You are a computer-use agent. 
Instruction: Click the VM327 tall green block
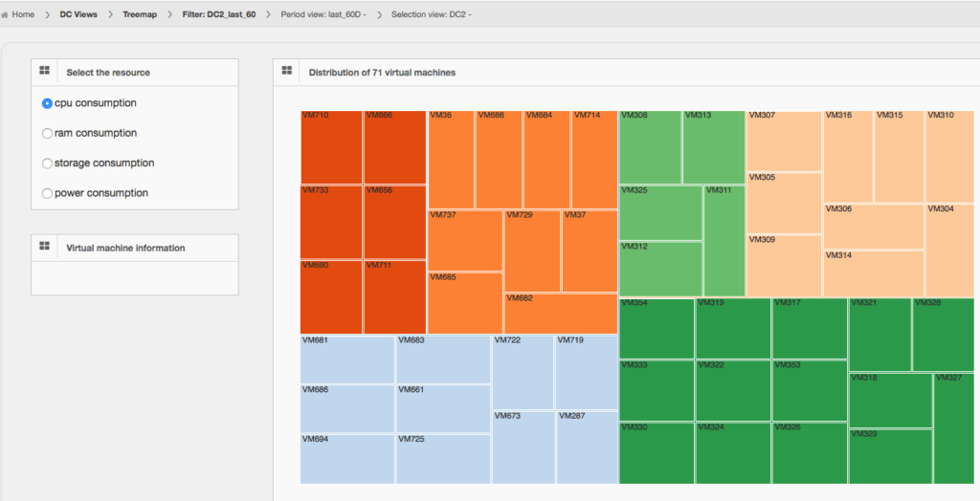[954, 428]
